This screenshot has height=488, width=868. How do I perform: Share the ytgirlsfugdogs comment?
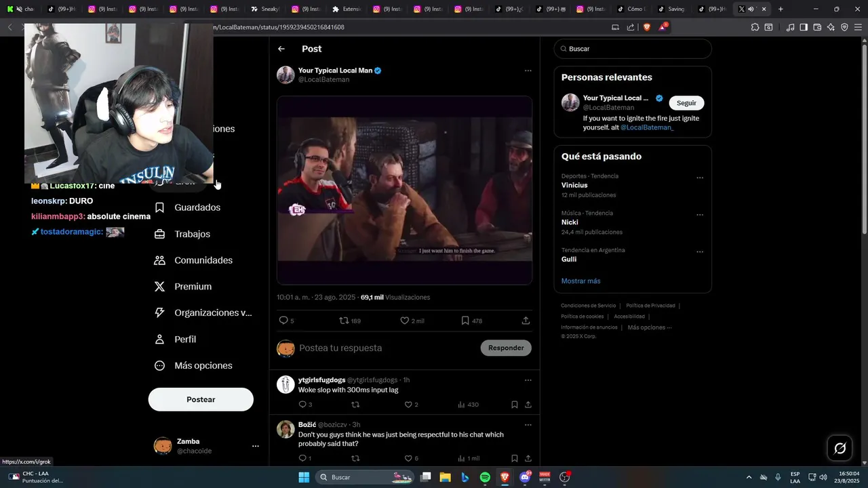point(528,405)
